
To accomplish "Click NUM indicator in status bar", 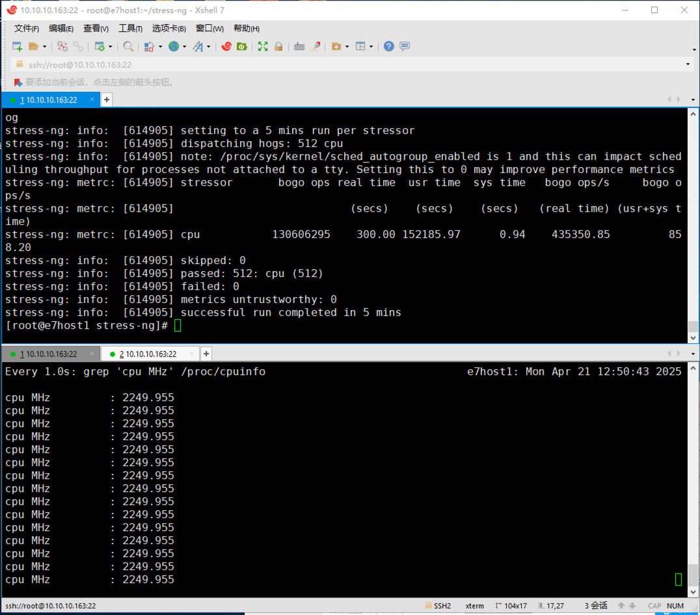I will (x=675, y=606).
